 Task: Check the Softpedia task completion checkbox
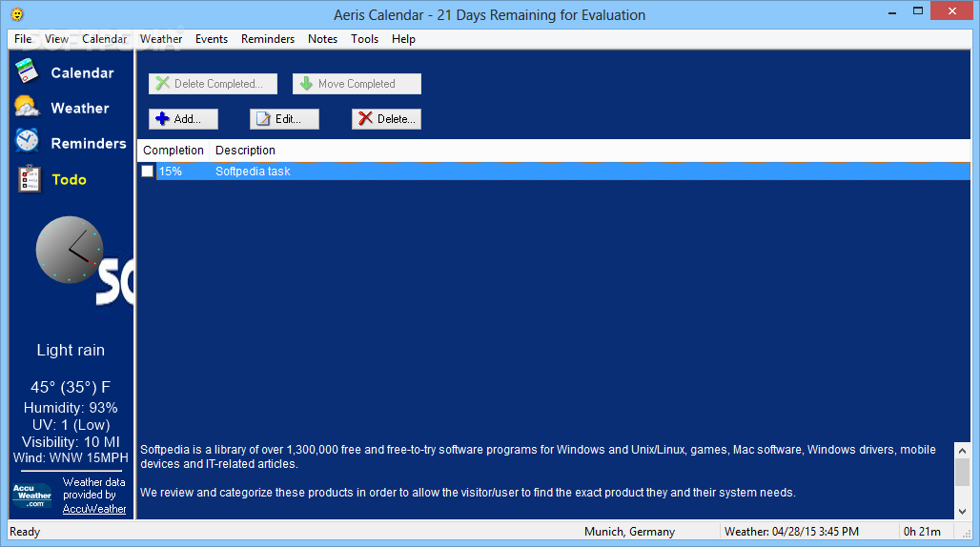pos(148,172)
